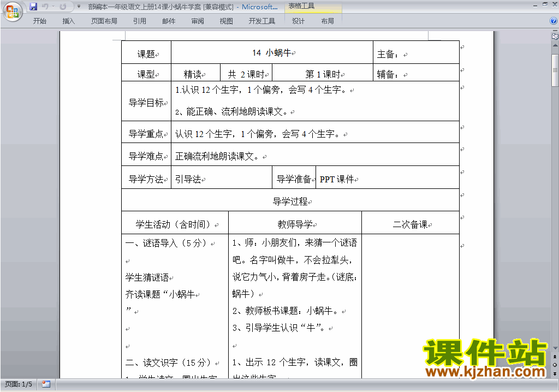Viewport: 559px width, 392px height.
Task: Click the 导学难点 label cell
Action: coord(146,155)
